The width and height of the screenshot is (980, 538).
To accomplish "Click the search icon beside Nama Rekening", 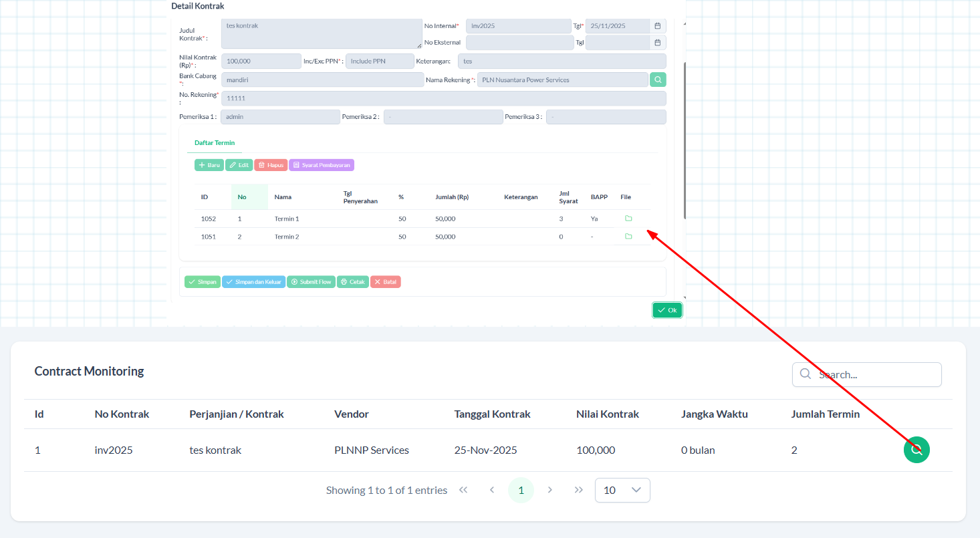I will (x=658, y=80).
